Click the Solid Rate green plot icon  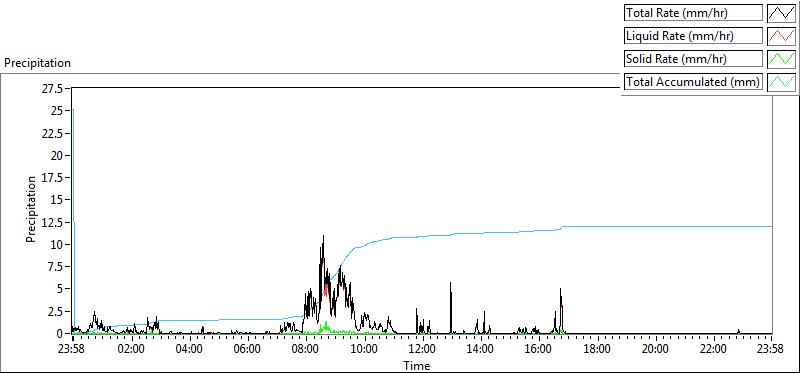click(x=781, y=59)
